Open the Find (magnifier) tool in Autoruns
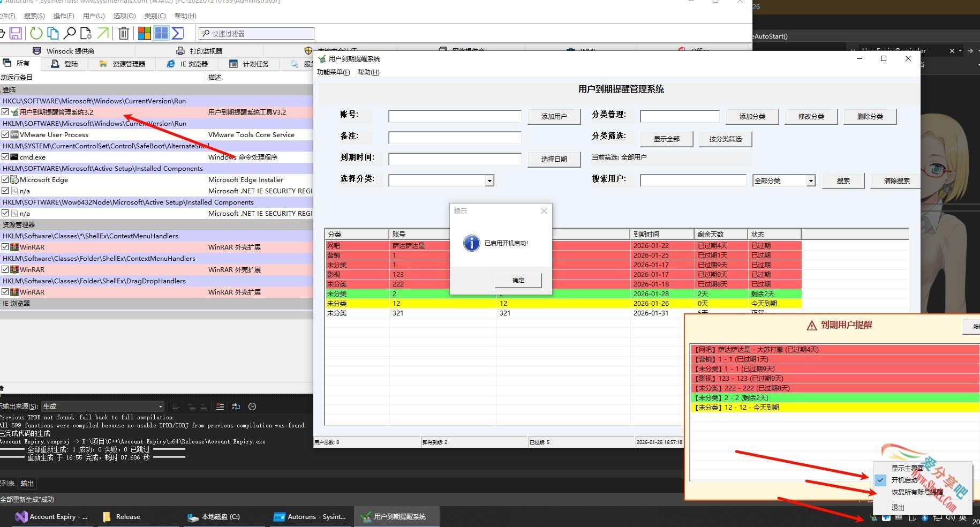This screenshot has width=980, height=527. 70,33
